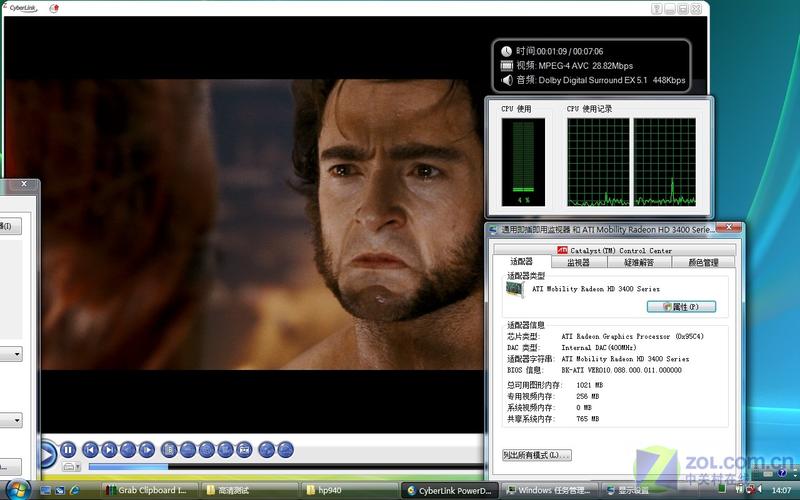This screenshot has width=800, height=500.
Task: Switch to the 疑难解答 tab
Action: coord(639,262)
